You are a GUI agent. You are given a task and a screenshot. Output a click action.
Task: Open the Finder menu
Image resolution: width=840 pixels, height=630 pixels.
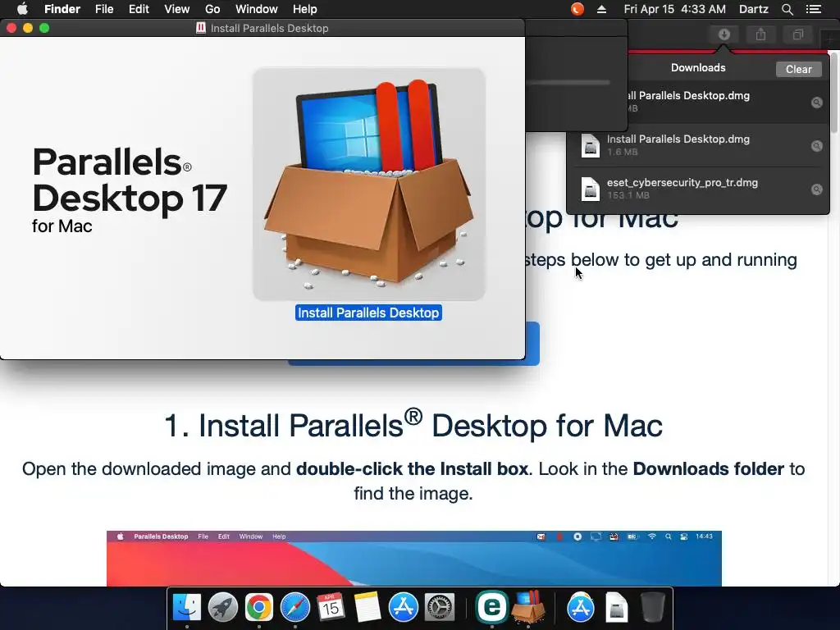pyautogui.click(x=62, y=9)
